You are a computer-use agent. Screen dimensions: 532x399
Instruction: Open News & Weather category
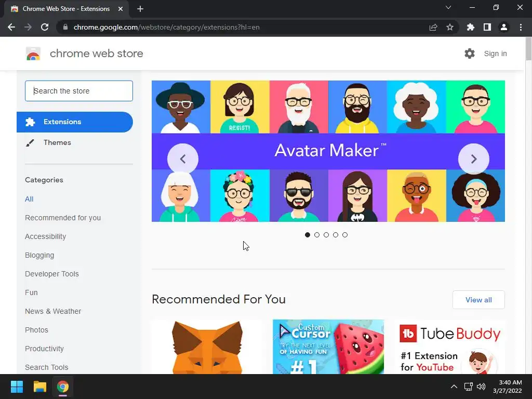pyautogui.click(x=53, y=311)
